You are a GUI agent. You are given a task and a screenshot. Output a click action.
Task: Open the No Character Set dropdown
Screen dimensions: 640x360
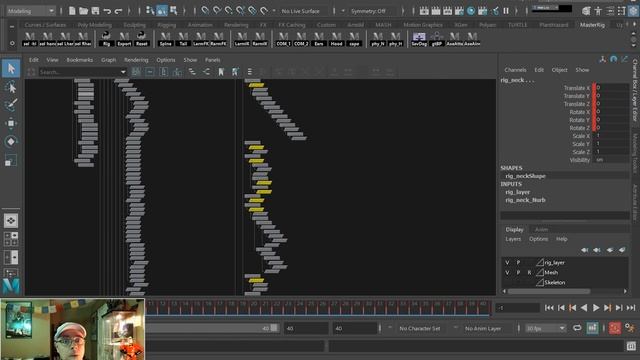(420, 328)
